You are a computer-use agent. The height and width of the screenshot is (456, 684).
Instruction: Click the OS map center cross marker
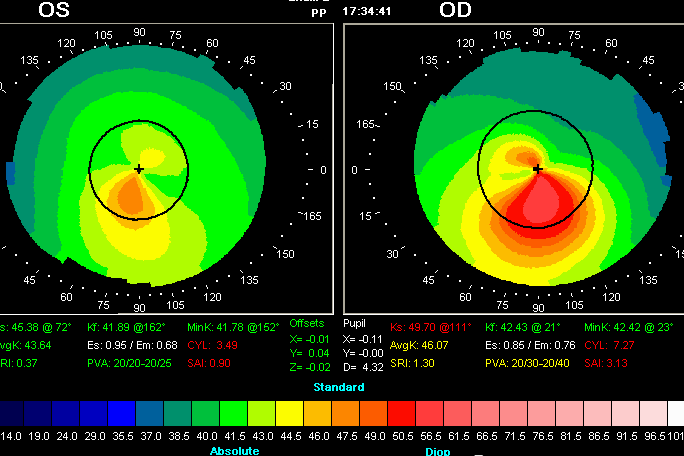pos(139,169)
